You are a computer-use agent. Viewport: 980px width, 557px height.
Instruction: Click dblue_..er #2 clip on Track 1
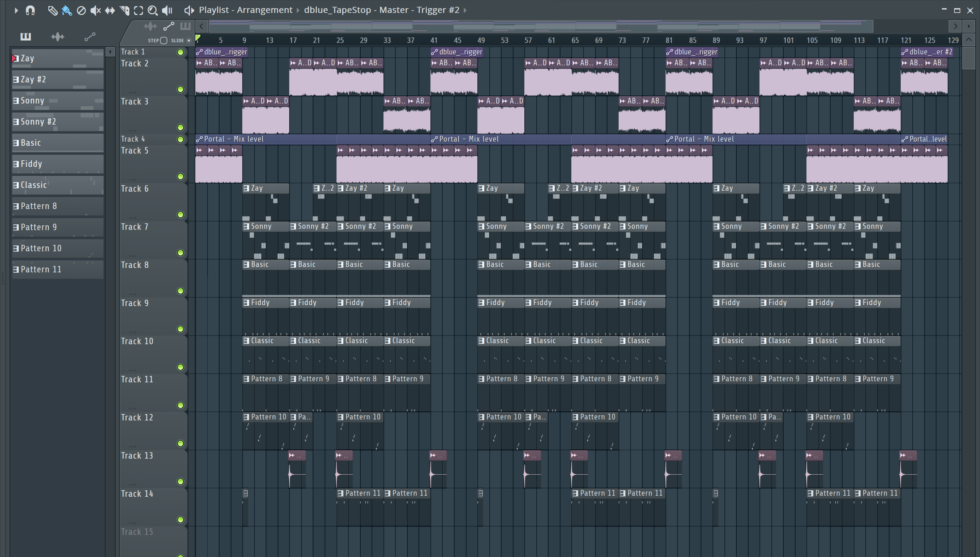[x=927, y=52]
